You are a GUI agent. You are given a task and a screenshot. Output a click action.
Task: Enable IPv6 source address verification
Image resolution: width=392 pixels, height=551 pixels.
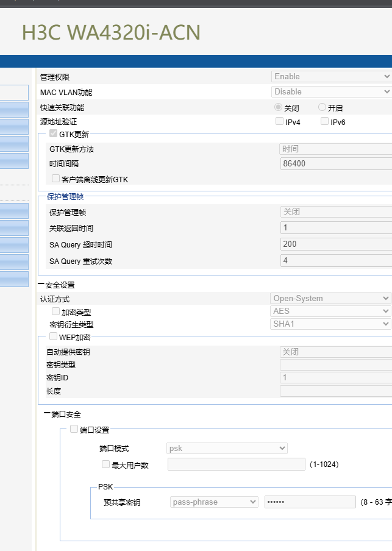pos(324,121)
